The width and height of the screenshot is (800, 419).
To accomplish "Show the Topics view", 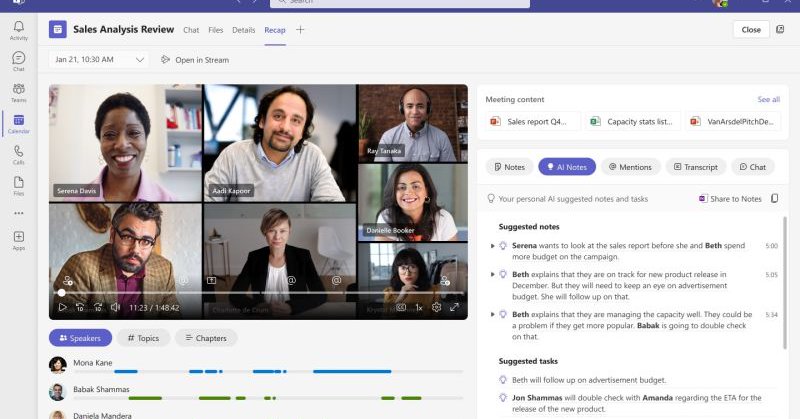I will pyautogui.click(x=143, y=338).
